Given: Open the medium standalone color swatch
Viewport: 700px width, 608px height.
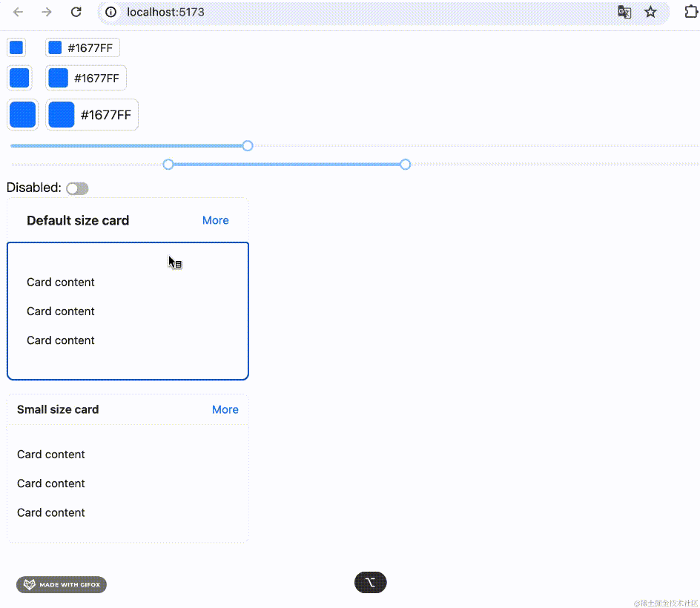Looking at the screenshot, I should 19,78.
